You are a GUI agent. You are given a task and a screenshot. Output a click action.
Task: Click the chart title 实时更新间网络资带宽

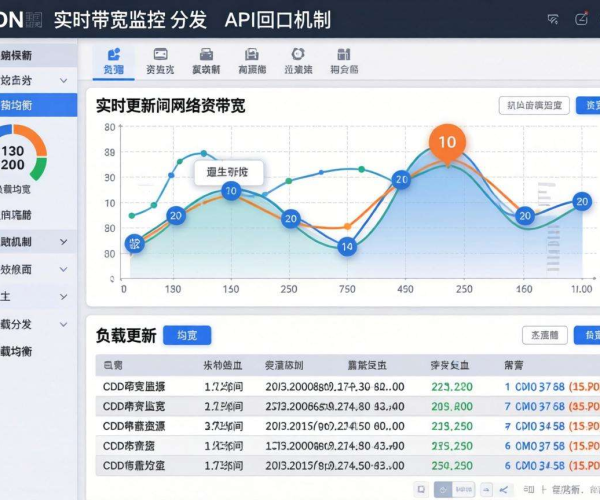pos(171,106)
